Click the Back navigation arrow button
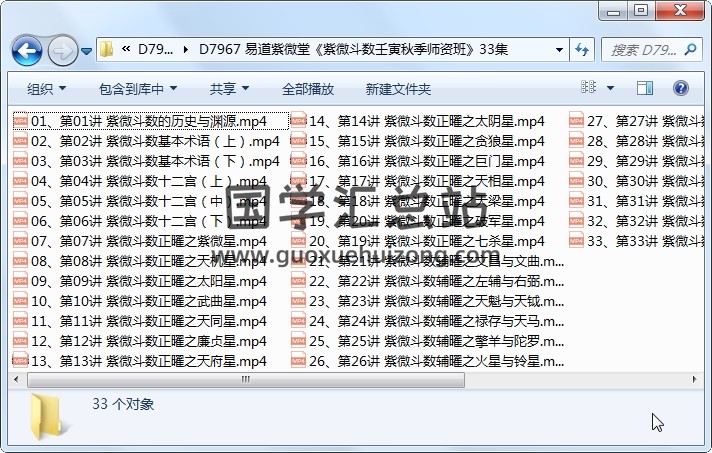Image resolution: width=712 pixels, height=453 pixels. tap(26, 49)
